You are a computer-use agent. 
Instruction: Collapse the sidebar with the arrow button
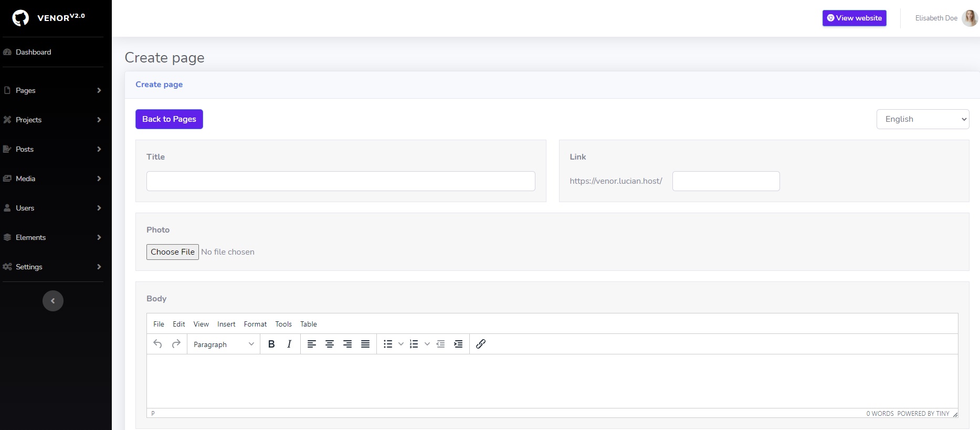coord(52,301)
